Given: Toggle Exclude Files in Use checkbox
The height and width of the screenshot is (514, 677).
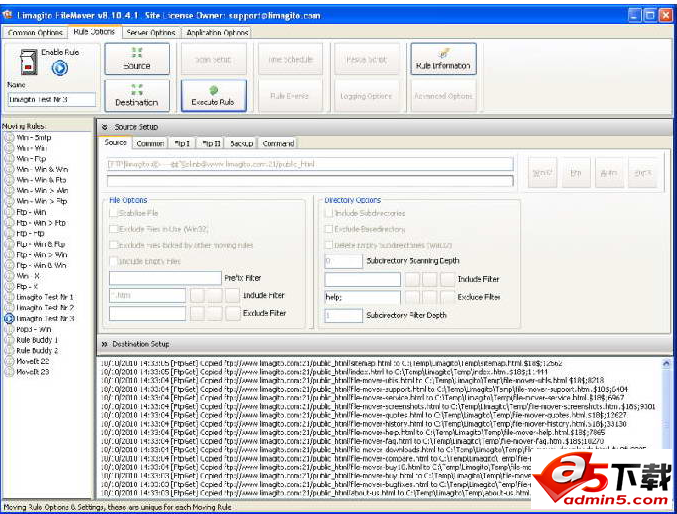Looking at the screenshot, I should (x=114, y=229).
